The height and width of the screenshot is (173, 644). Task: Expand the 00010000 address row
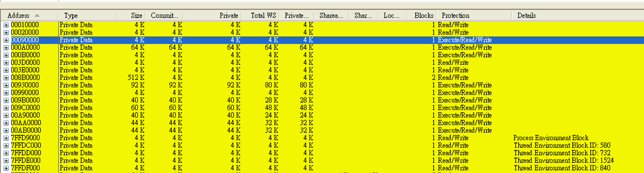(6, 25)
